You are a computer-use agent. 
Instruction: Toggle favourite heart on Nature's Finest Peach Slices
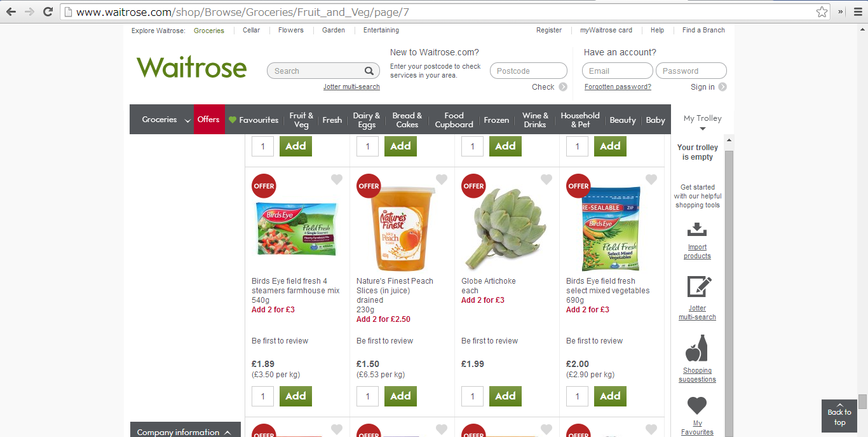coord(442,180)
